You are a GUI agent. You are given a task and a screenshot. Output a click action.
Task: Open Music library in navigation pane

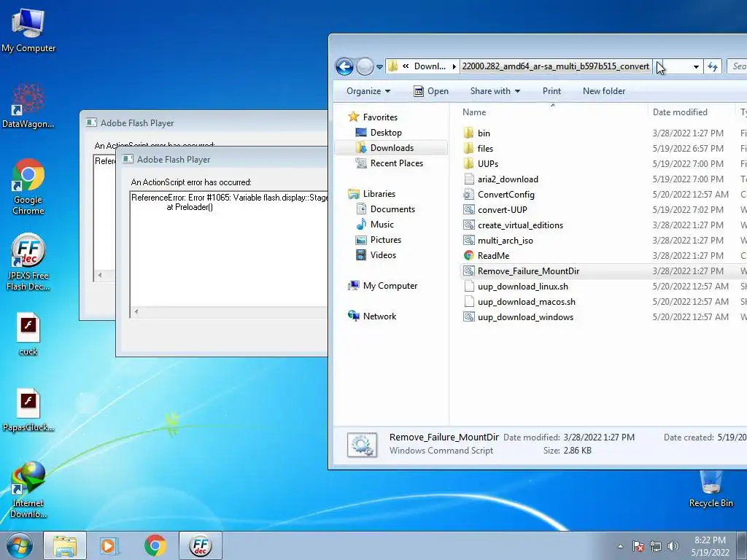382,225
